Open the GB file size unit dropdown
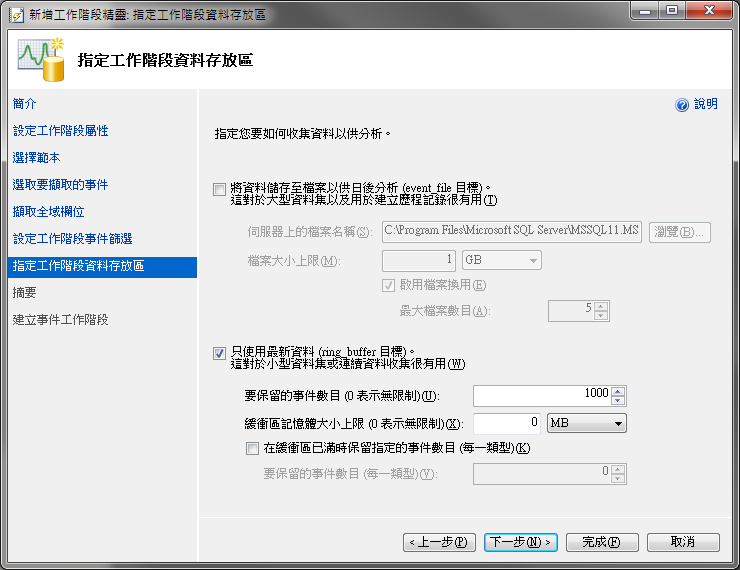The width and height of the screenshot is (740, 570). (502, 260)
